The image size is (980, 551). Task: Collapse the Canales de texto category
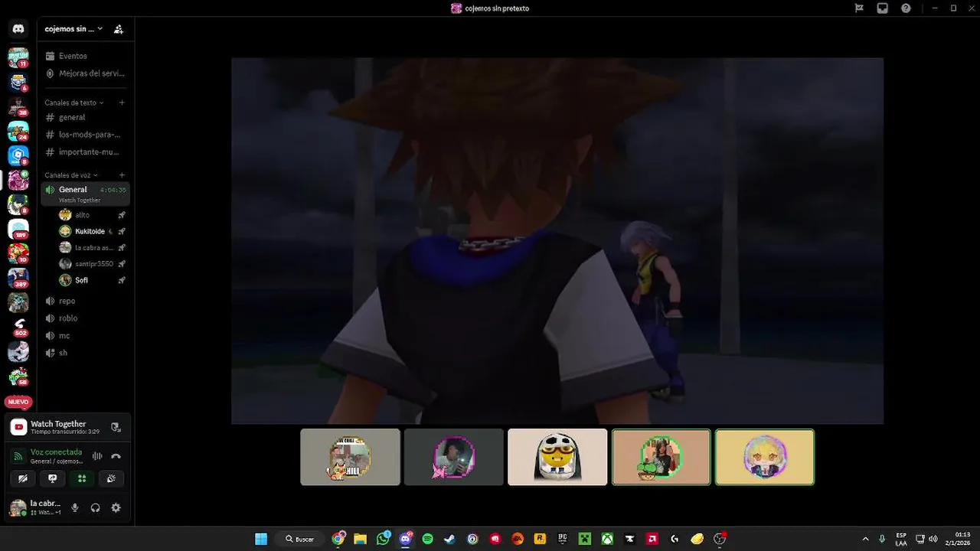(x=73, y=103)
